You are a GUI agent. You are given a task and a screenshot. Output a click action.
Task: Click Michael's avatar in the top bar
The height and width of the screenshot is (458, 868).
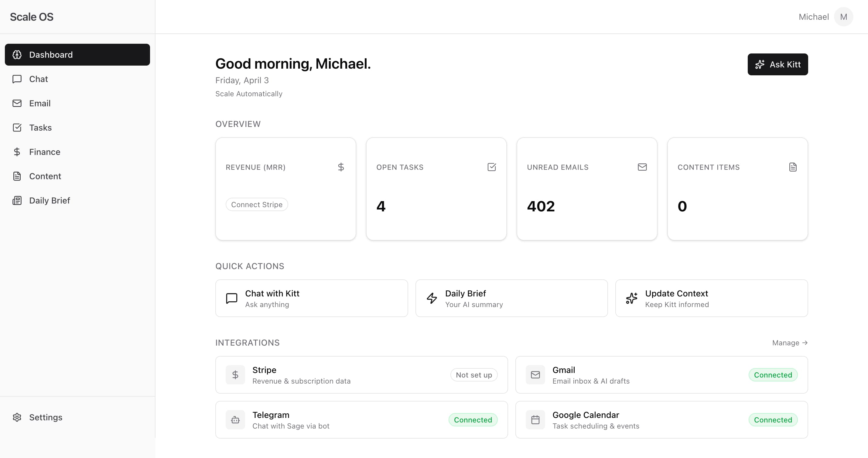pos(843,16)
